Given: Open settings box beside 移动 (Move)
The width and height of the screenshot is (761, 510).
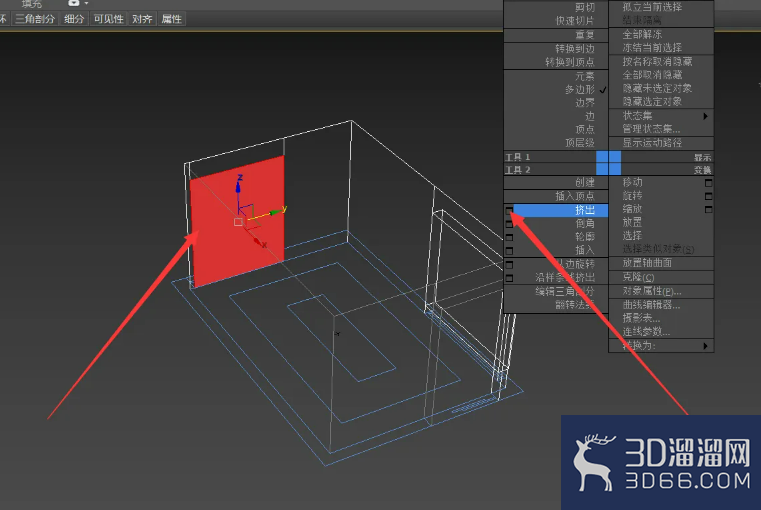Looking at the screenshot, I should pos(709,183).
